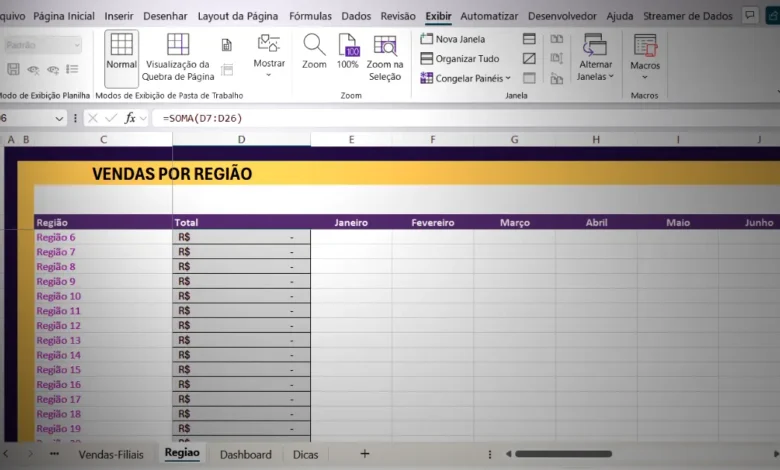This screenshot has width=780, height=470.
Task: Open the Macros dropdown
Action: pos(645,57)
